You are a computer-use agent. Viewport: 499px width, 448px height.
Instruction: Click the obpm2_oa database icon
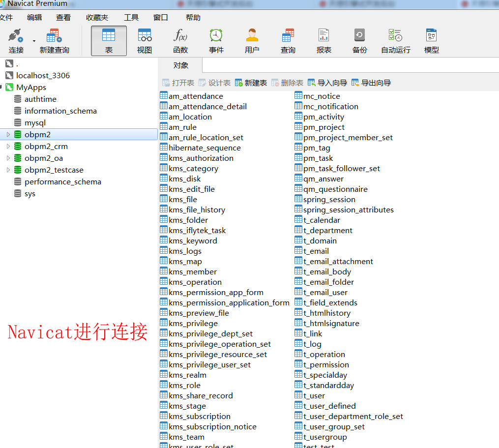(18, 158)
